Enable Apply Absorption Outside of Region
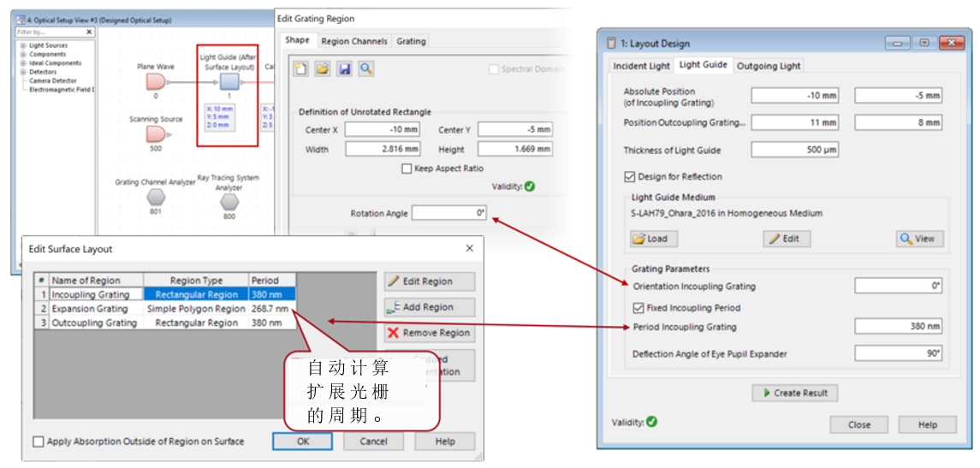 point(39,441)
